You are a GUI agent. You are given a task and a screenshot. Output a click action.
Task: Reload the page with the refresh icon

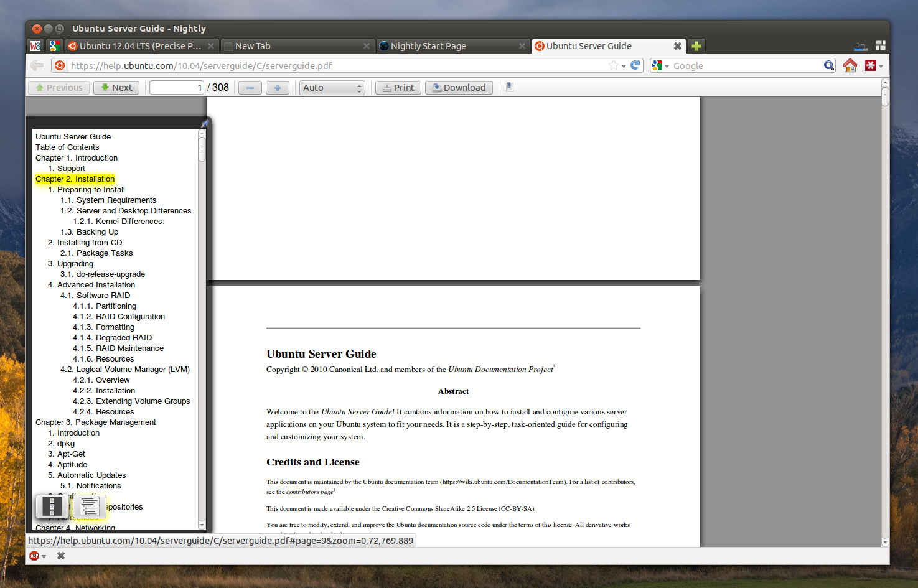(635, 65)
